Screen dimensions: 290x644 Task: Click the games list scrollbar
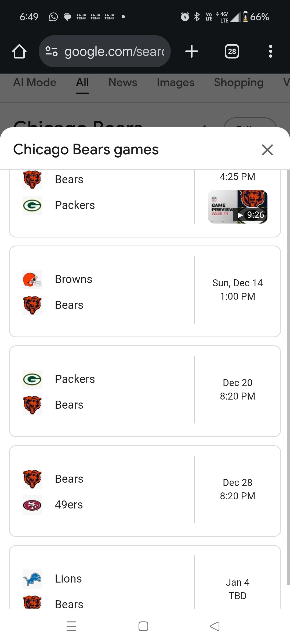pyautogui.click(x=288, y=376)
